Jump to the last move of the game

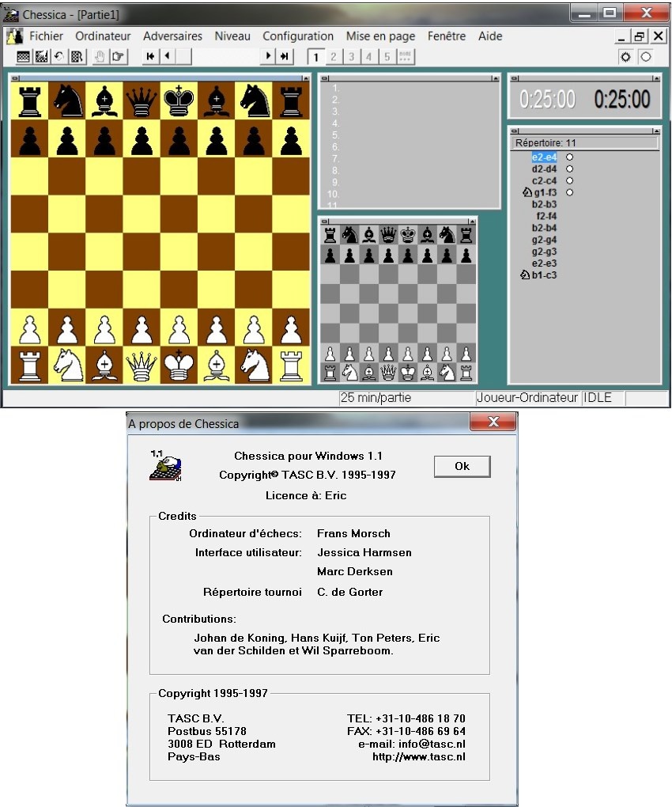pyautogui.click(x=285, y=56)
